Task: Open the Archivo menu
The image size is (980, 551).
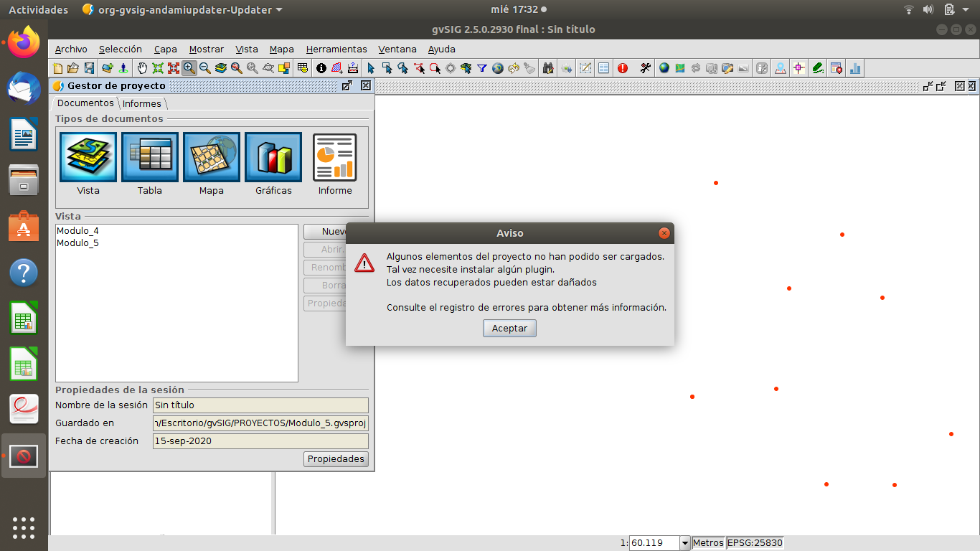Action: pyautogui.click(x=71, y=50)
